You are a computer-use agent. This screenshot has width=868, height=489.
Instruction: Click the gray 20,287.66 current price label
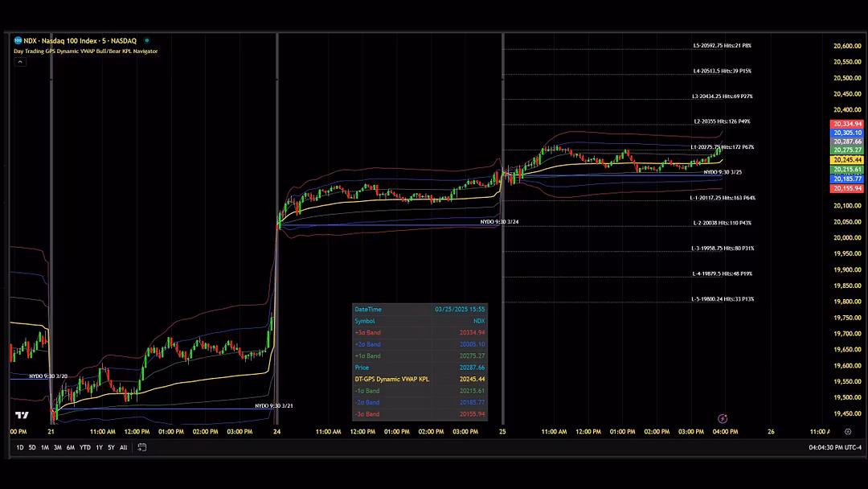click(x=847, y=142)
